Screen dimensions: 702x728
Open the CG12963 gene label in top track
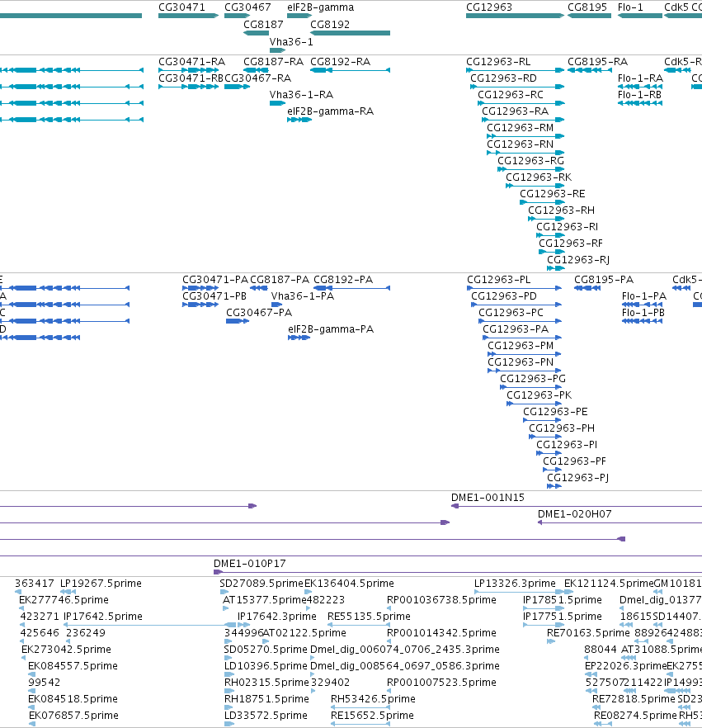tap(489, 7)
